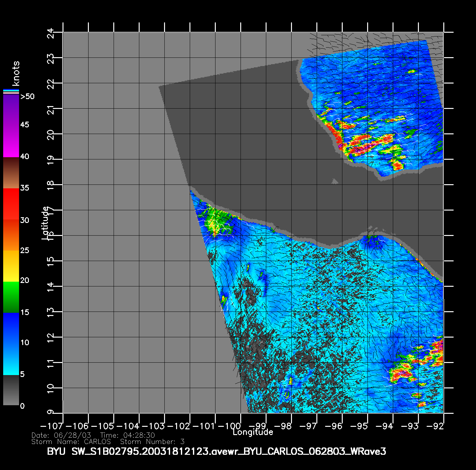The image size is (476, 470).
Task: Click the blue 10-15 knots legend band
Action: [x=11, y=328]
